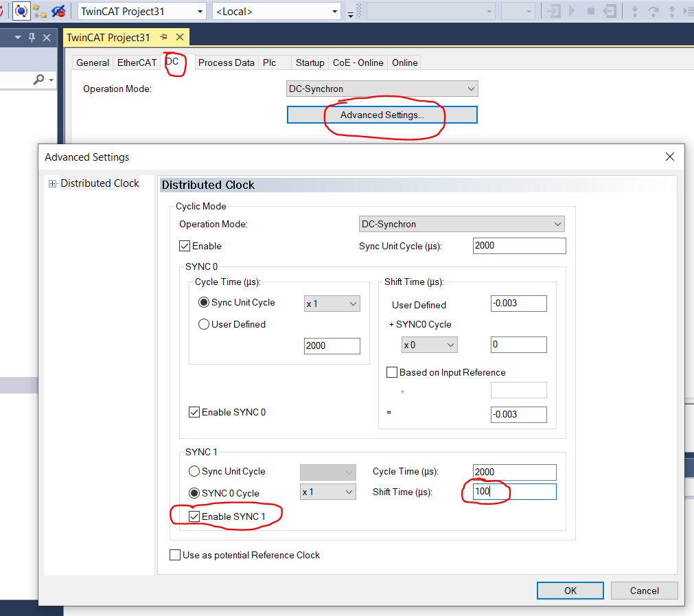Viewport: 694px width, 616px height.
Task: Uncheck the Enable SYNC 1 checkbox
Action: tap(194, 516)
